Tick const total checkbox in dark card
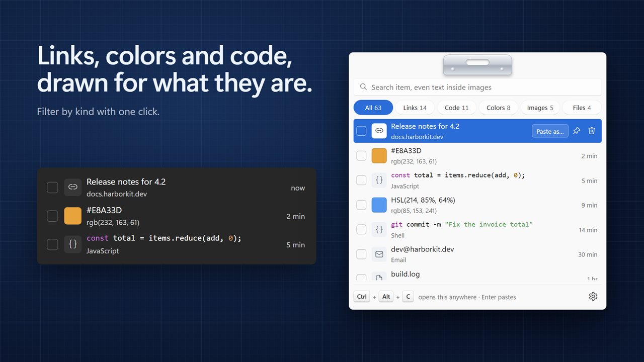The width and height of the screenshot is (644, 362). click(52, 244)
